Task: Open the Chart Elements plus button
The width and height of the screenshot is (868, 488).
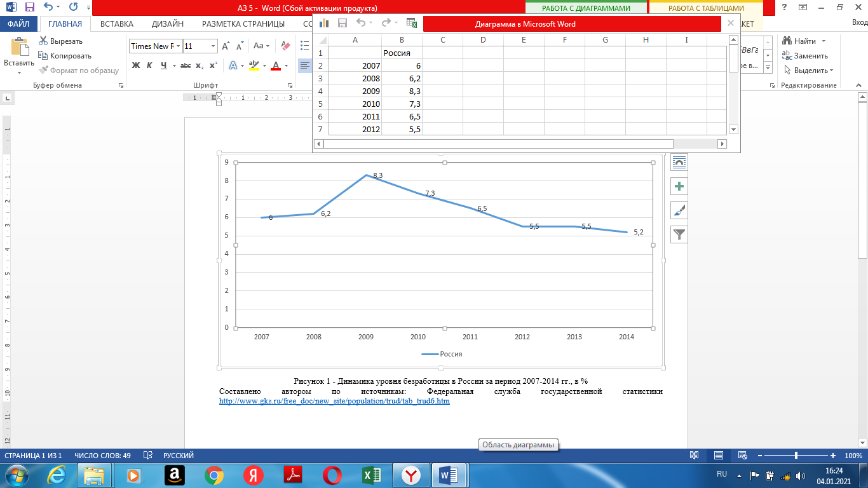Action: (679, 186)
